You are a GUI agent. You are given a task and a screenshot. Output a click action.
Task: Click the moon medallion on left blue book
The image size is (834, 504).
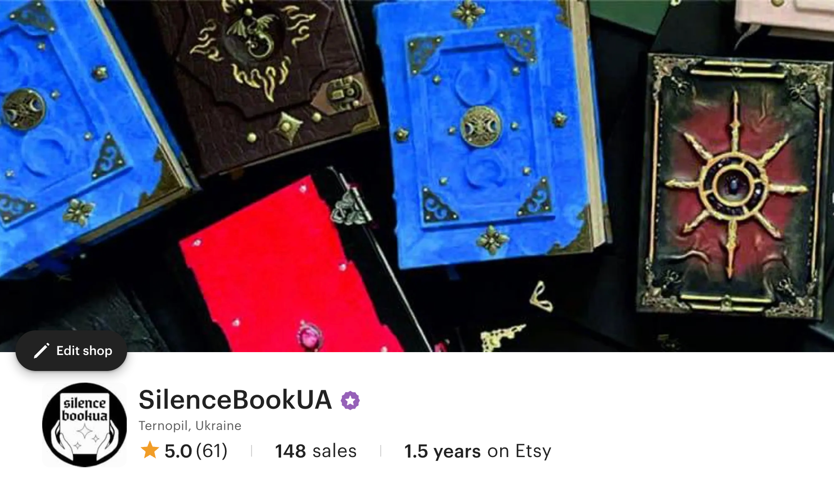point(23,109)
